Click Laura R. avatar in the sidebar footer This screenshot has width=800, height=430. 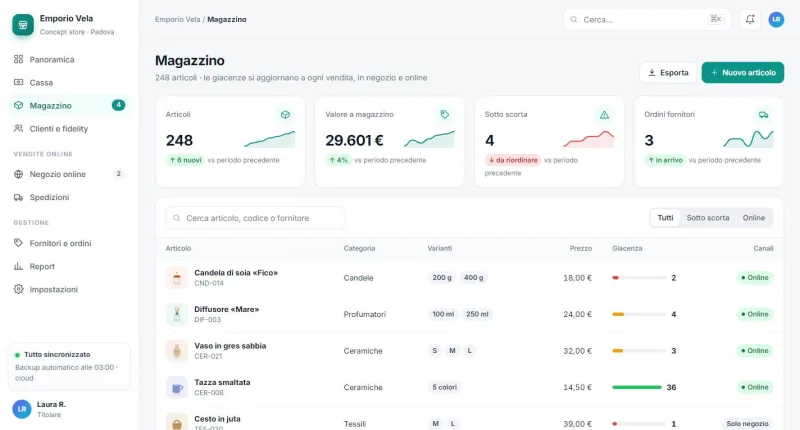coord(22,409)
